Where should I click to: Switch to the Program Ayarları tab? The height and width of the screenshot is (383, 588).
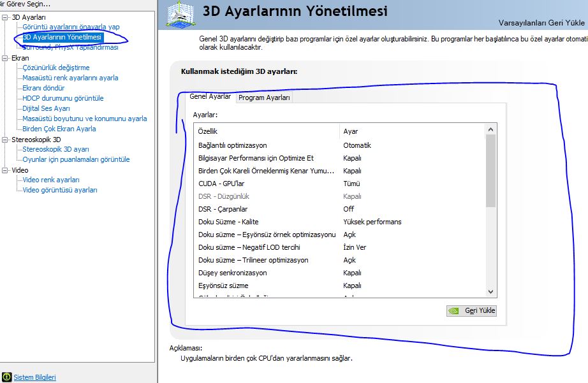coord(264,98)
